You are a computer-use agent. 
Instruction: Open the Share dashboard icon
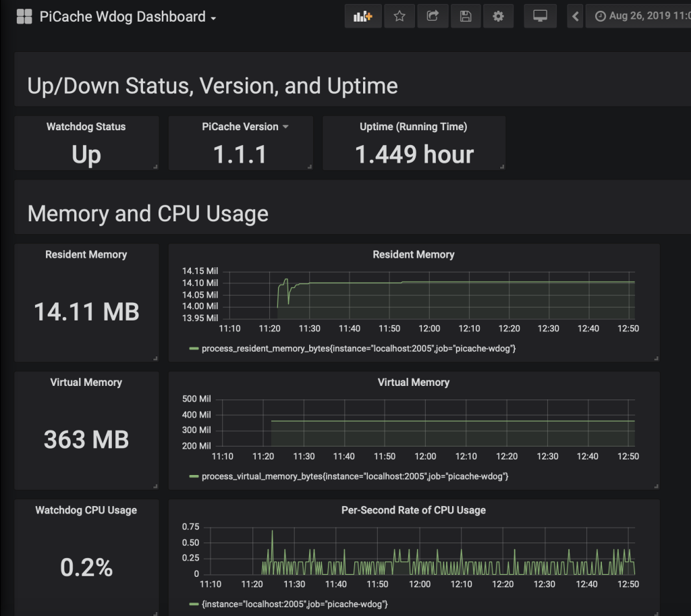coord(433,16)
